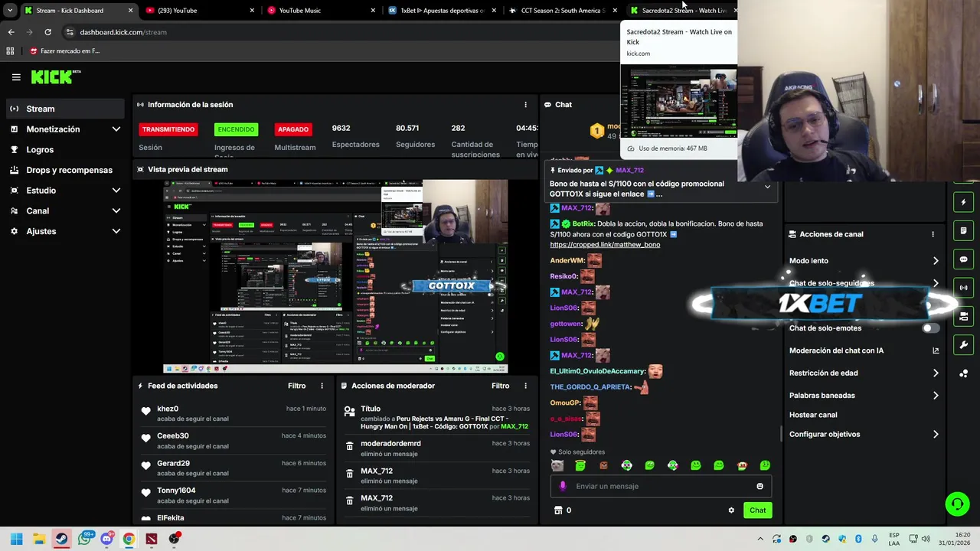Click the green headset support button
Image resolution: width=980 pixels, height=551 pixels.
coord(957,504)
